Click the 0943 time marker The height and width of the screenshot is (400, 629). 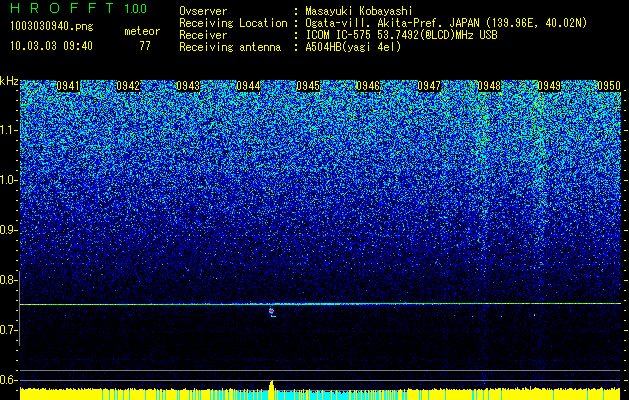pos(188,86)
